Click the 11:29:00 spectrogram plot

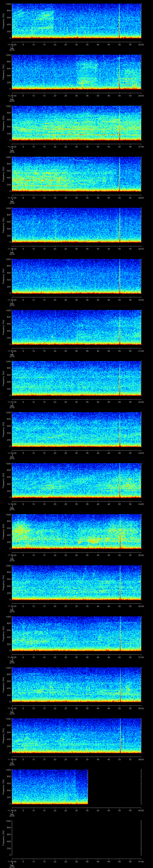click(x=76, y=276)
